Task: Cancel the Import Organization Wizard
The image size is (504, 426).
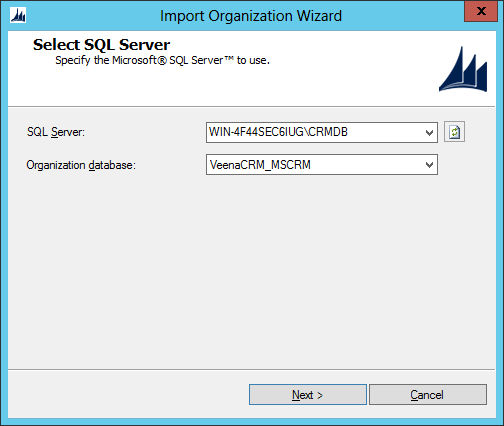Action: coord(428,395)
